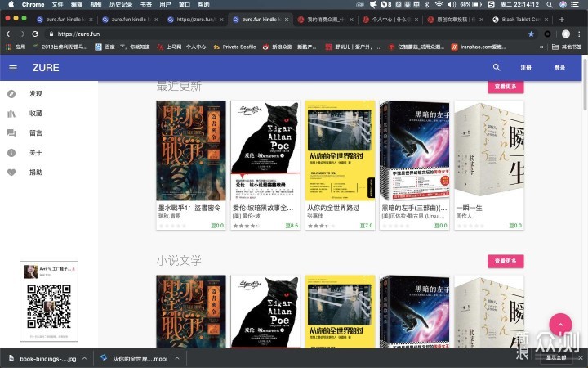The width and height of the screenshot is (588, 368).
Task: Open 从你的全世界路过 cover in 最近更新
Action: 340,150
